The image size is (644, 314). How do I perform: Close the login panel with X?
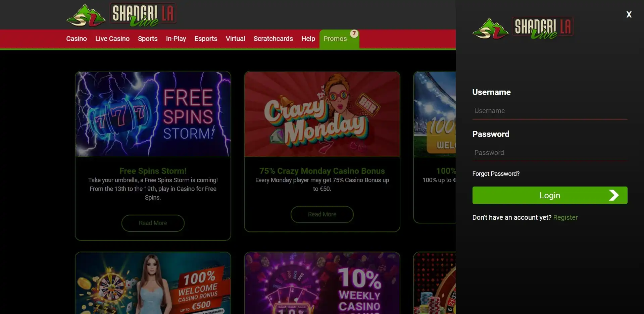click(x=629, y=14)
